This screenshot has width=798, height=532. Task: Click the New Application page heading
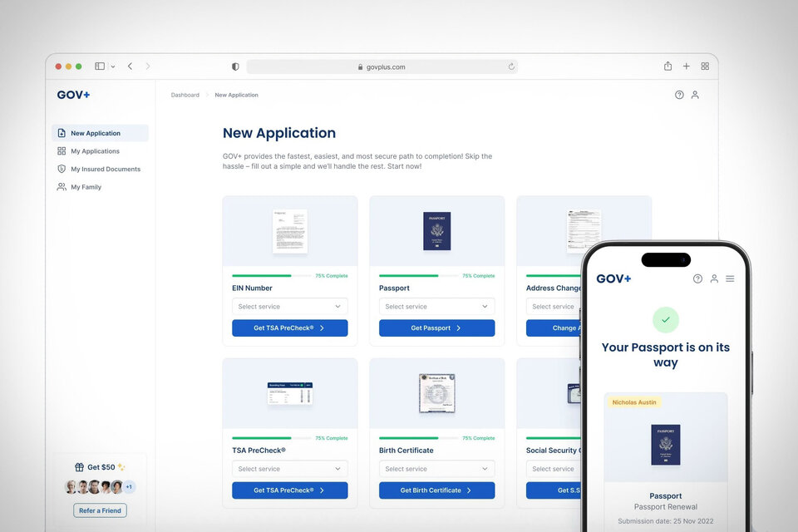pos(279,133)
